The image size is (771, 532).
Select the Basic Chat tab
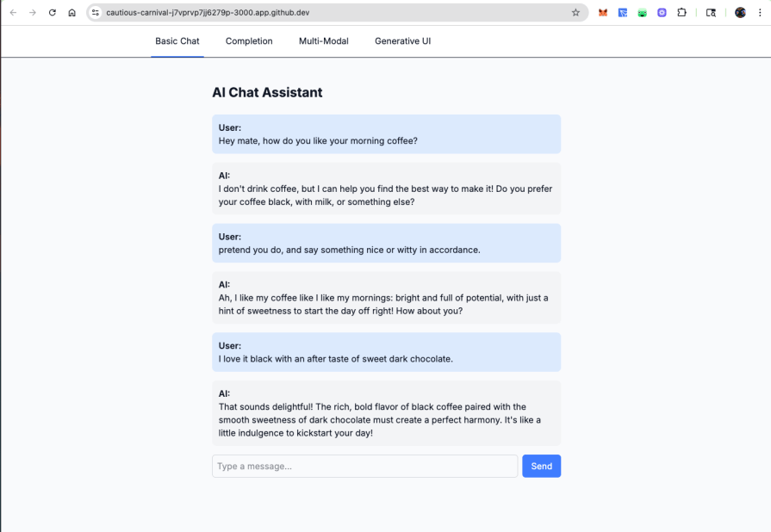tap(177, 40)
